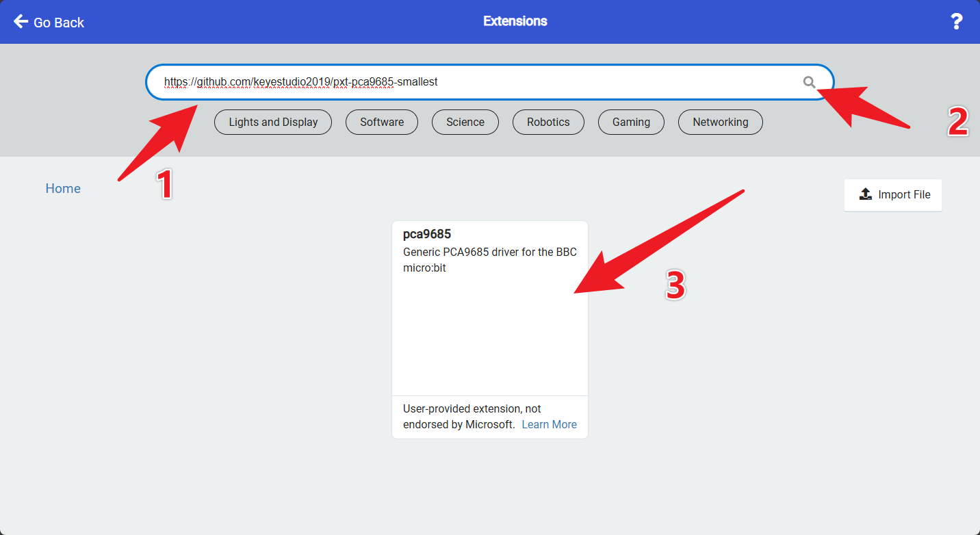Click the magnifier search icon
Image resolution: width=980 pixels, height=535 pixels.
[810, 82]
